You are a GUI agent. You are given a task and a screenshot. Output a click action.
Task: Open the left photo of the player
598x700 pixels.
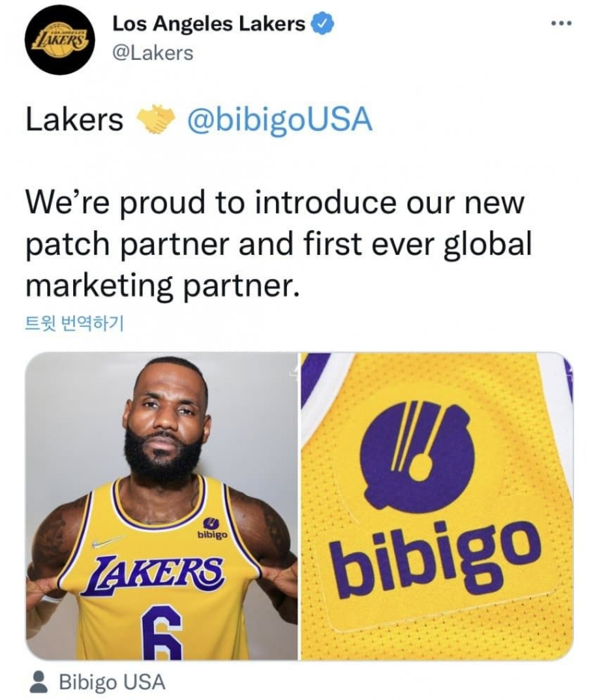click(161, 506)
